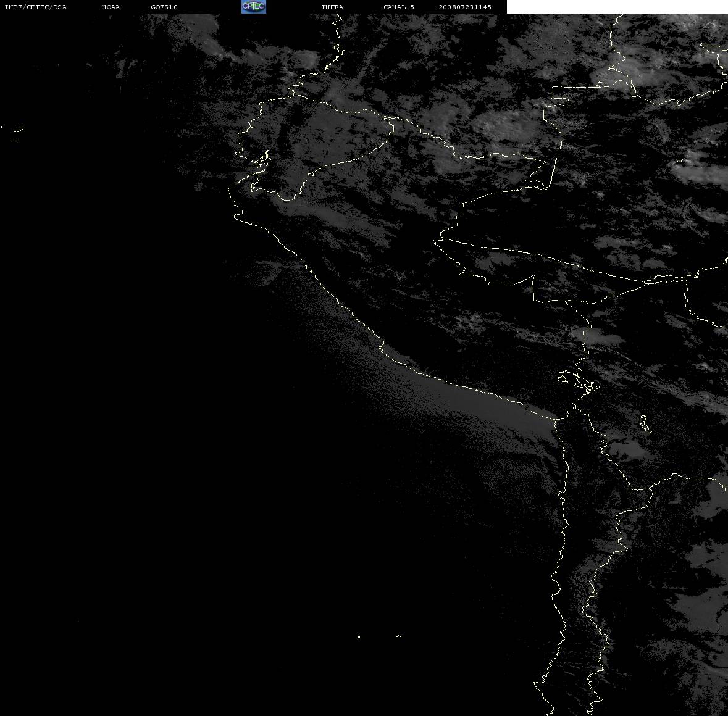
Task: Click the 200807231145 timestamp
Action: [465, 7]
